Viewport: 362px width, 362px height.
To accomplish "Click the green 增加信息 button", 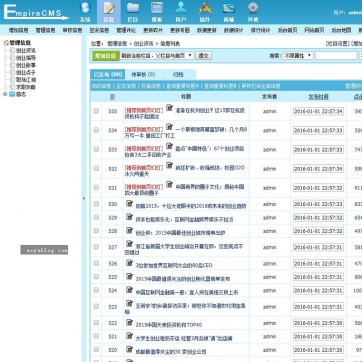I will 105,56.
